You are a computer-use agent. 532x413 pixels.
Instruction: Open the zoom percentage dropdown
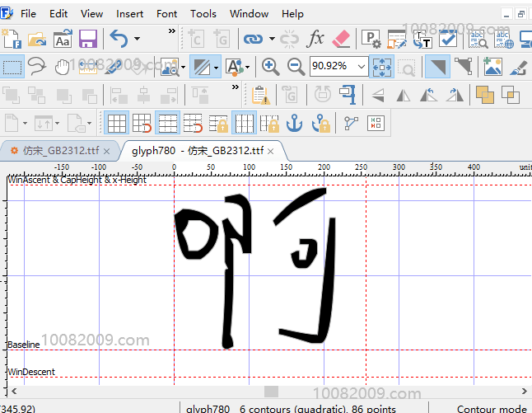click(x=360, y=67)
